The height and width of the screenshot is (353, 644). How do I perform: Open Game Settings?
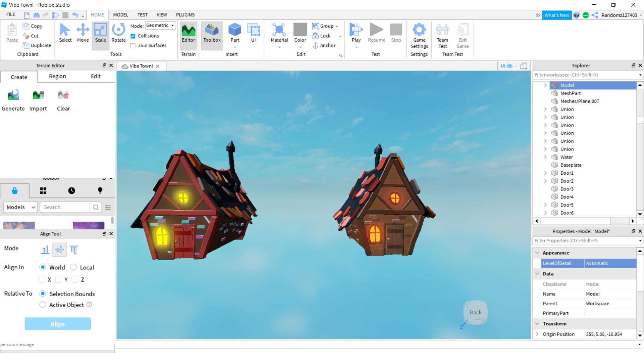tap(419, 36)
